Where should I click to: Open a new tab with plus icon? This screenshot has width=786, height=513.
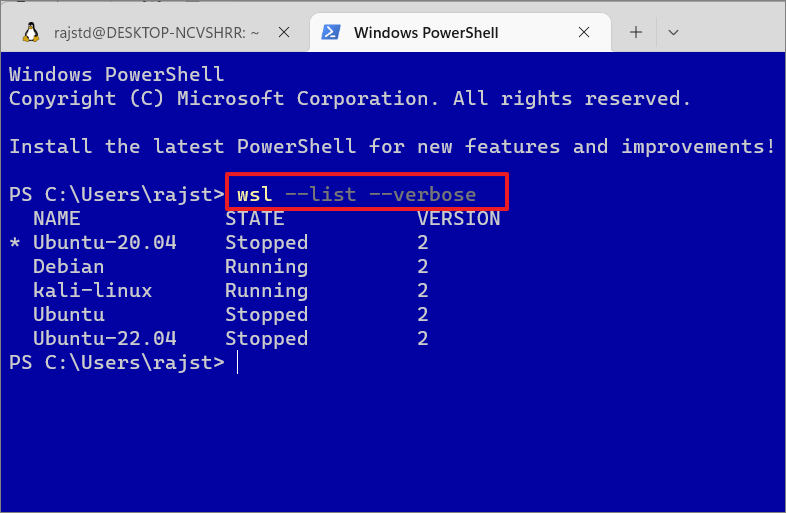[x=636, y=32]
